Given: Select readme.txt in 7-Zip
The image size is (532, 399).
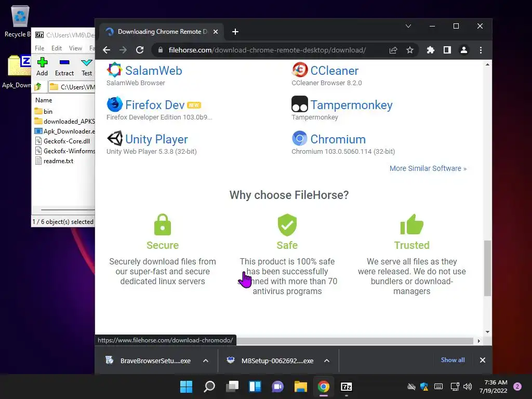Looking at the screenshot, I should point(54,161).
